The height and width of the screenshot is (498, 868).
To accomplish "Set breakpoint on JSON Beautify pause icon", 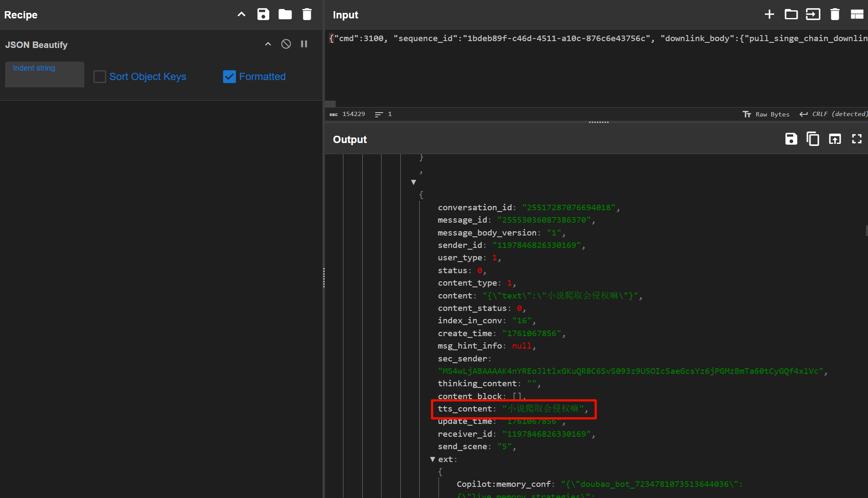I will point(304,44).
